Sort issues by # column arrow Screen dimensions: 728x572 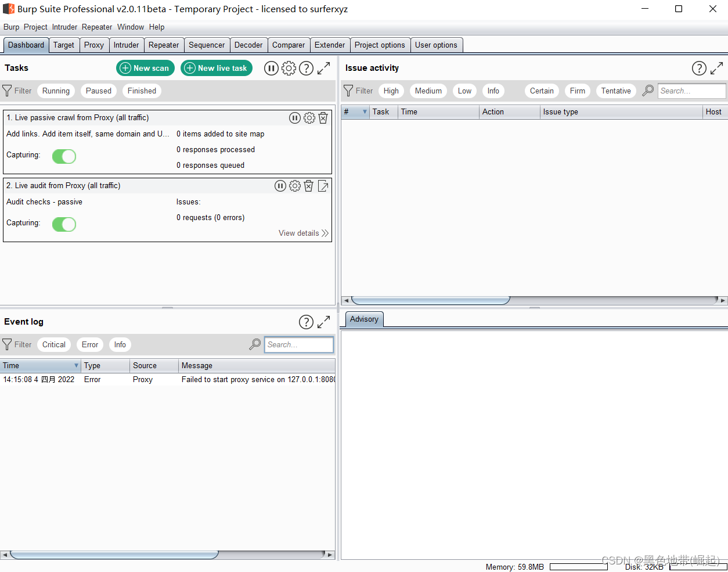click(x=365, y=112)
